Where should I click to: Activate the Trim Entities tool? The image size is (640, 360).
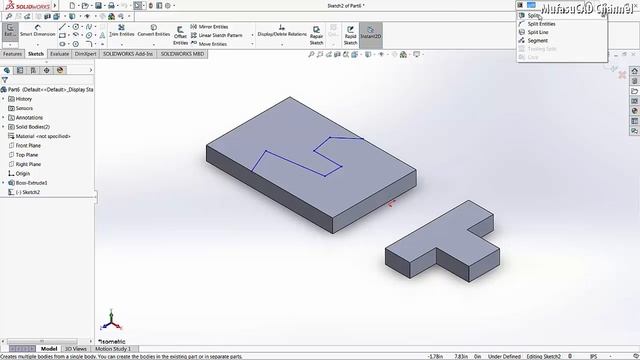121,31
